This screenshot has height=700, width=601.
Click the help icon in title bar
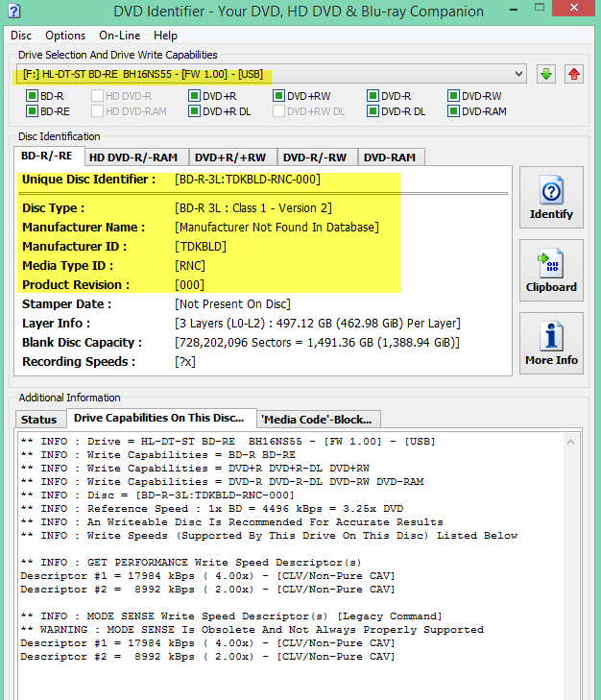click(14, 11)
